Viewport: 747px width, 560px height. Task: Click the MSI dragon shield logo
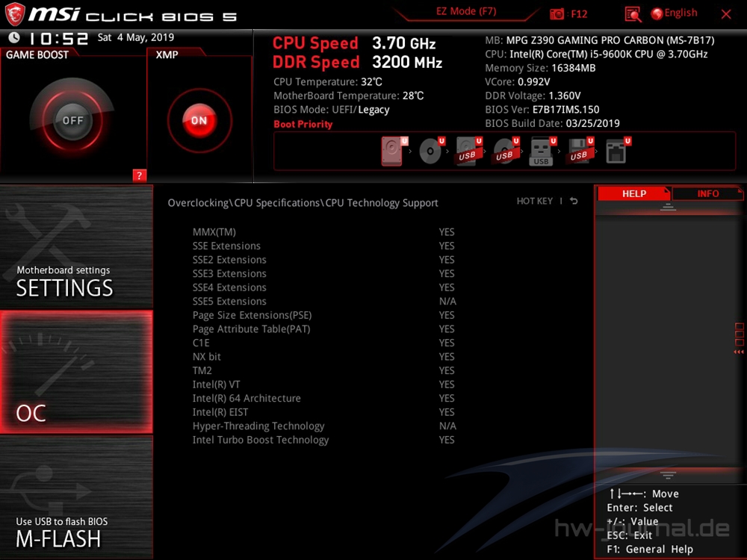14,13
